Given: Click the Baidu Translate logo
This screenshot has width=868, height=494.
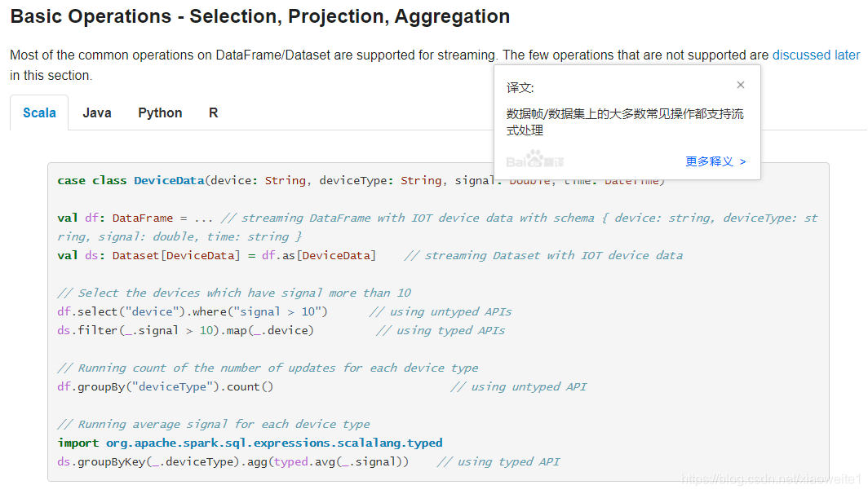Looking at the screenshot, I should pos(534,160).
